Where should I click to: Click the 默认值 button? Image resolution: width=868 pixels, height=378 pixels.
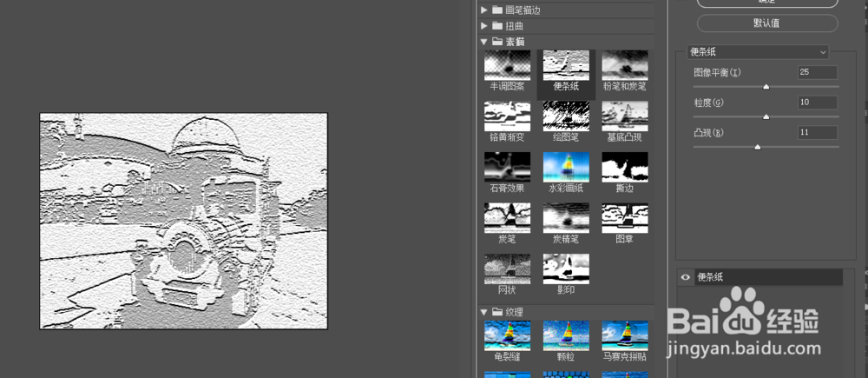click(x=767, y=23)
